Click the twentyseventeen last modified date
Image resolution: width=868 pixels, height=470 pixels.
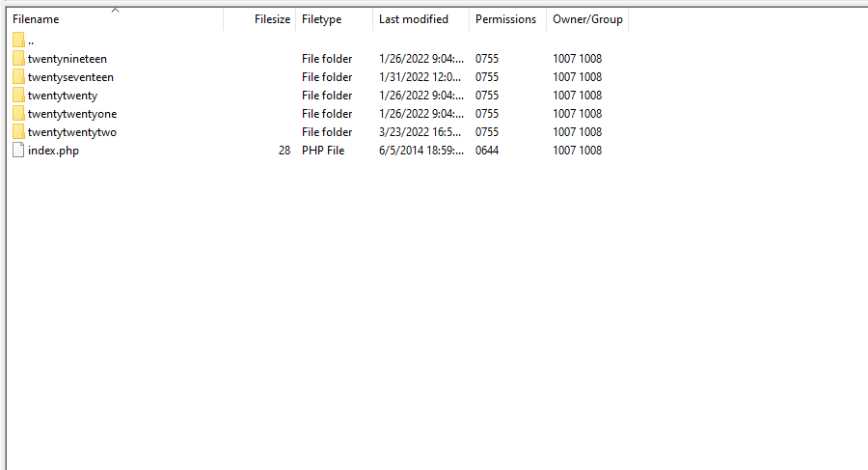click(420, 77)
